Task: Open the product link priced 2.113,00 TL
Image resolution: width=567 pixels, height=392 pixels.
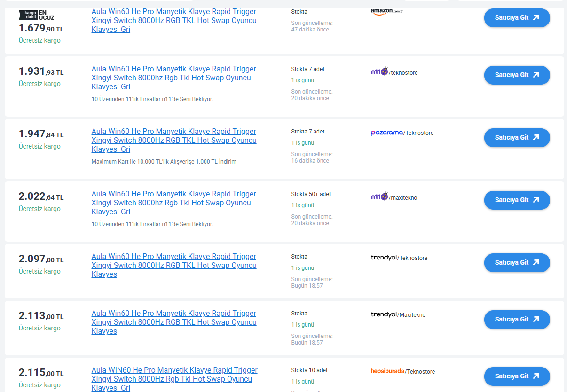Action: tap(174, 322)
